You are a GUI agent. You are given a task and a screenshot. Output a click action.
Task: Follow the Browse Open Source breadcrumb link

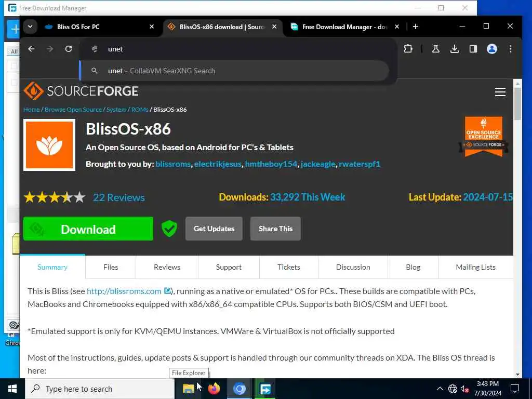point(73,110)
